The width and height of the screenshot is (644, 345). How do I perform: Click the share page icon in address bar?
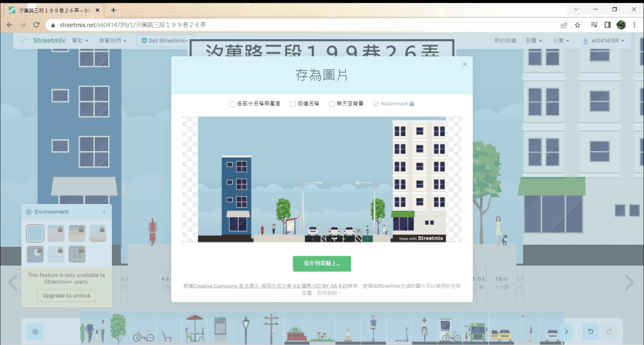coord(564,25)
